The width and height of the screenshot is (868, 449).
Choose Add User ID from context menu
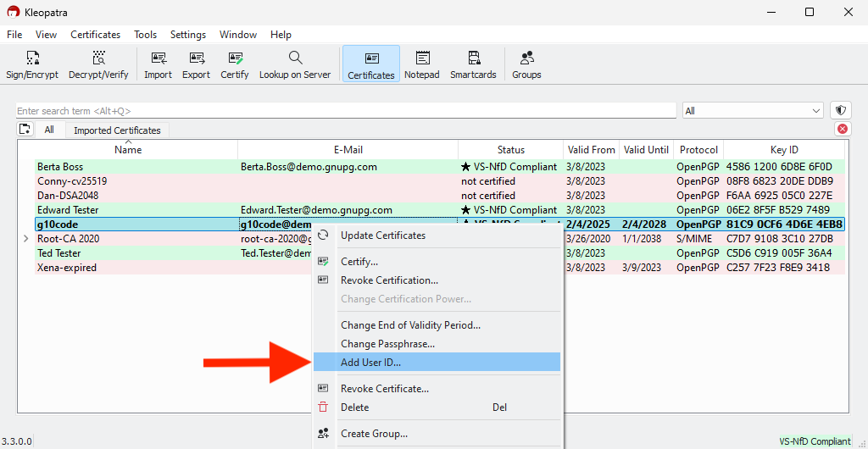click(437, 363)
